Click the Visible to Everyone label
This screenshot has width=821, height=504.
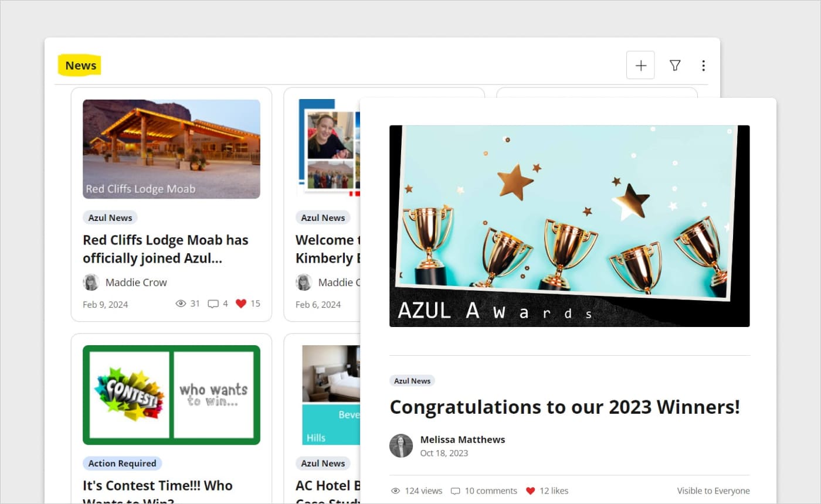click(713, 491)
